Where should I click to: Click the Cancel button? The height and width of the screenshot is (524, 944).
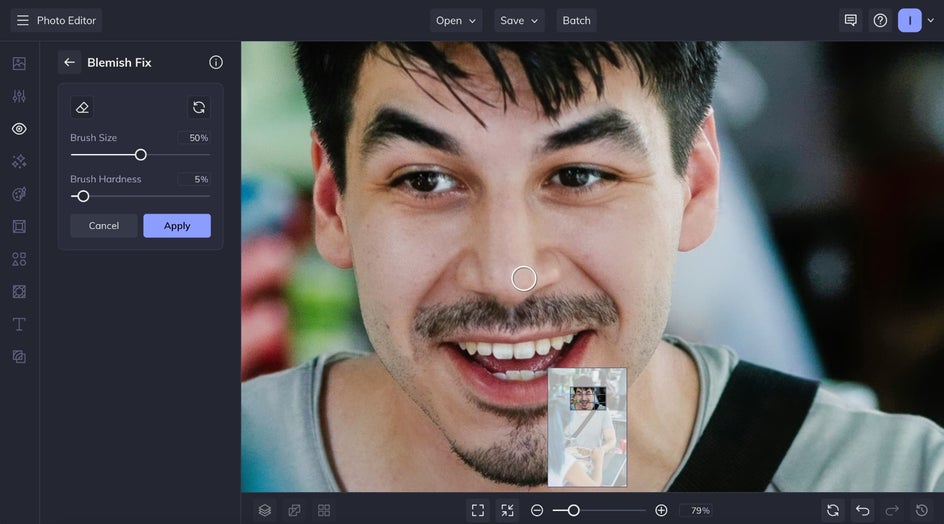[104, 226]
